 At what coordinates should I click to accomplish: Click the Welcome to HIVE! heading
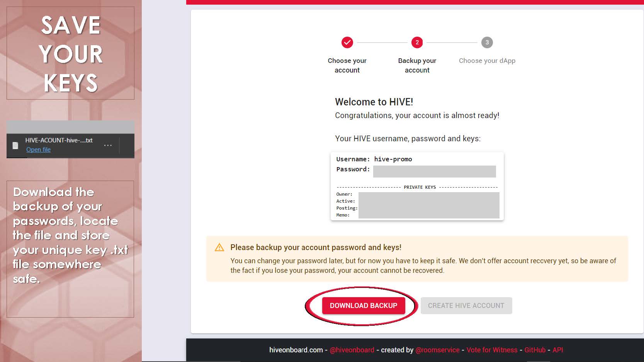(x=374, y=102)
